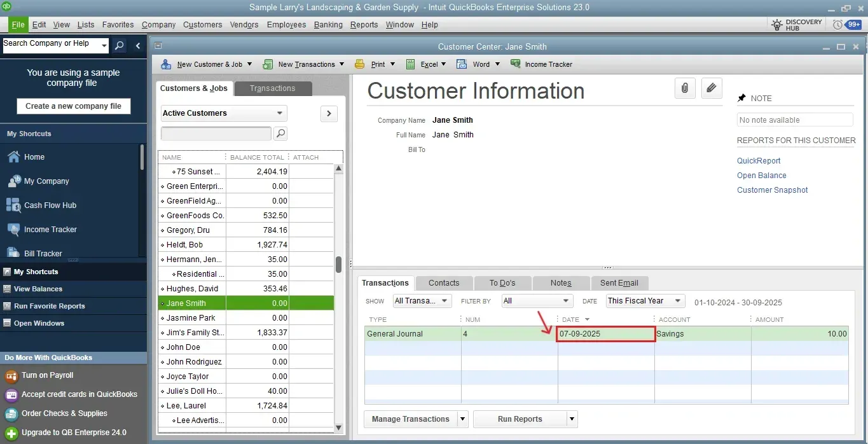Expand customer list with arrow button
This screenshot has height=444, width=868.
[328, 114]
